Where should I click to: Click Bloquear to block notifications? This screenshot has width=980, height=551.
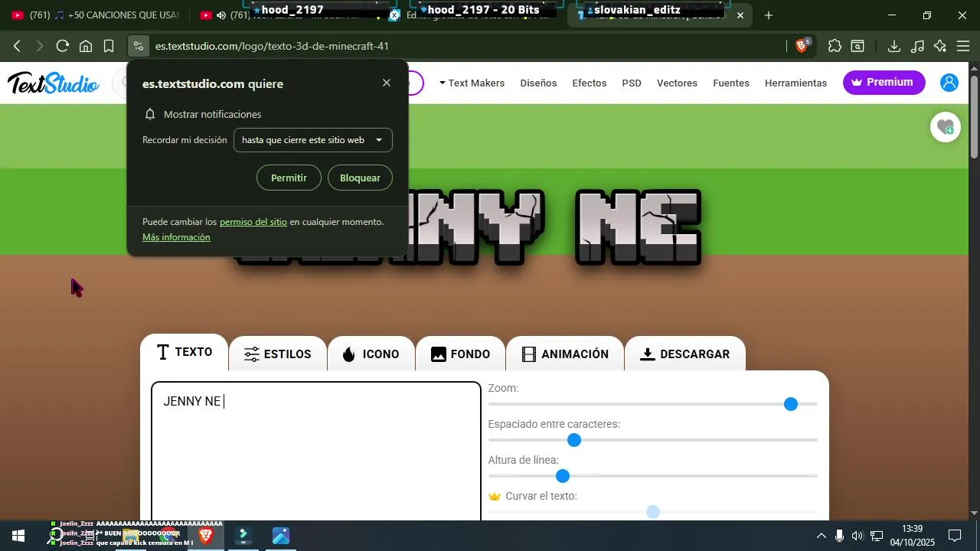360,178
